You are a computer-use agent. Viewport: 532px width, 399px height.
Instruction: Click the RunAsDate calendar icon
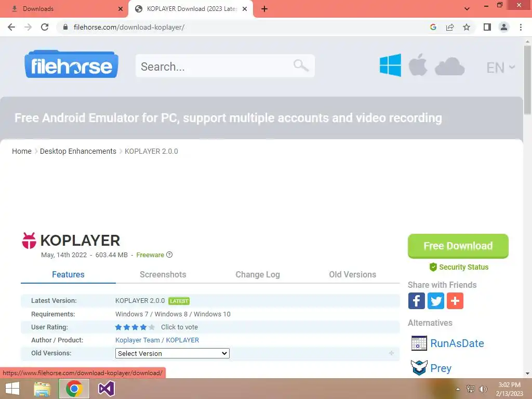point(419,343)
